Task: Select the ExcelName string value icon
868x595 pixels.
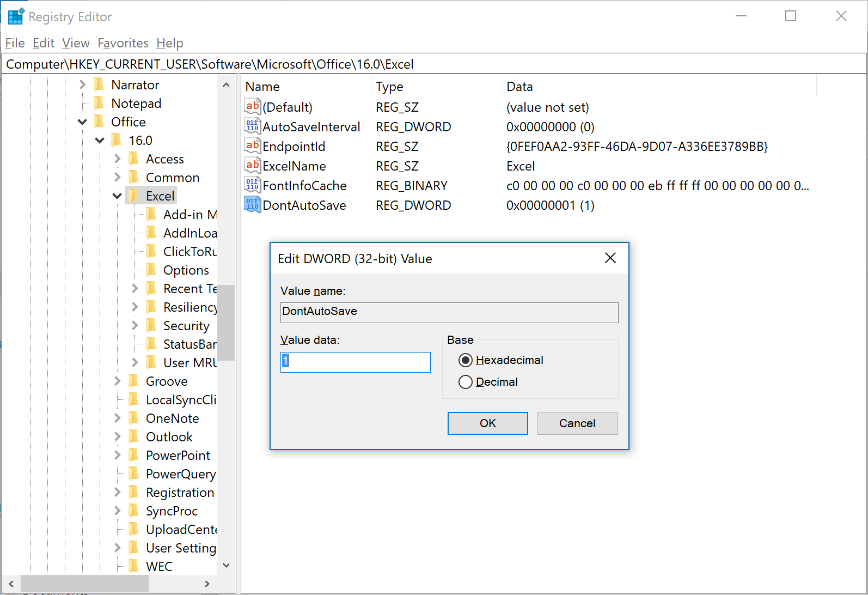Action: pos(252,166)
